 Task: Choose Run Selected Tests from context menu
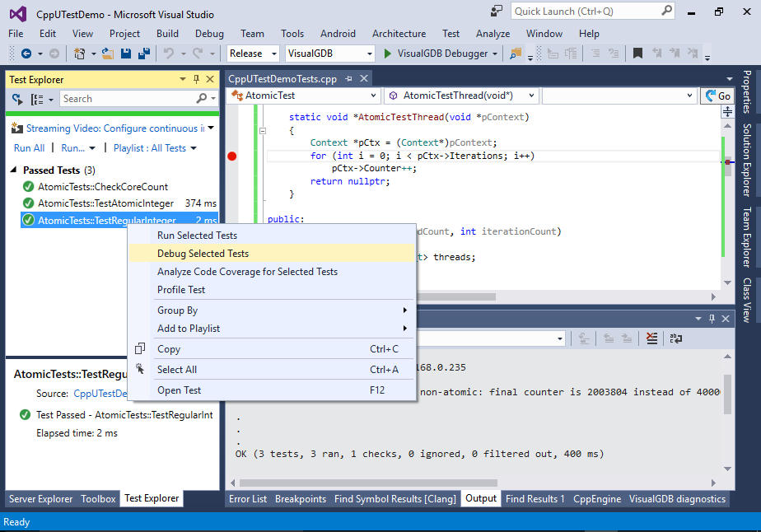[x=272, y=236]
